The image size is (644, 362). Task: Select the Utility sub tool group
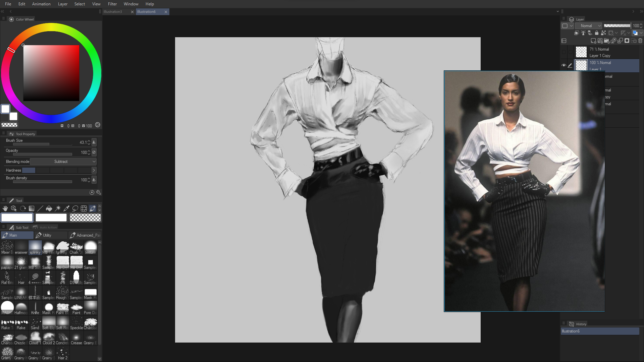51,235
